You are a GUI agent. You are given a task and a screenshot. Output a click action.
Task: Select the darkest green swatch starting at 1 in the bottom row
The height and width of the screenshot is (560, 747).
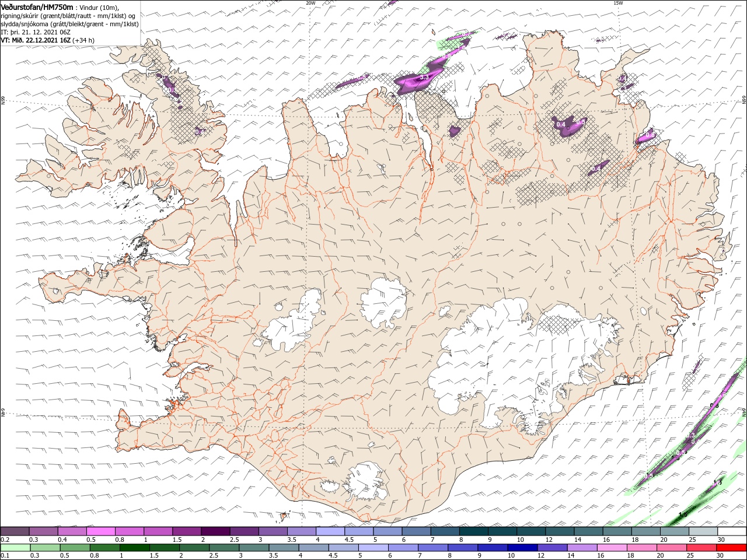[135, 548]
